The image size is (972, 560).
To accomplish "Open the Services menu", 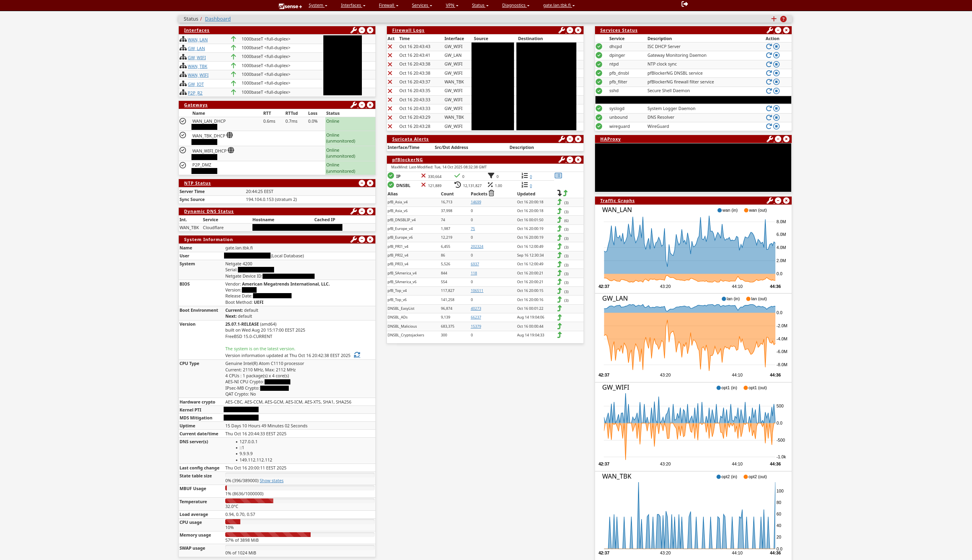I will click(422, 5).
